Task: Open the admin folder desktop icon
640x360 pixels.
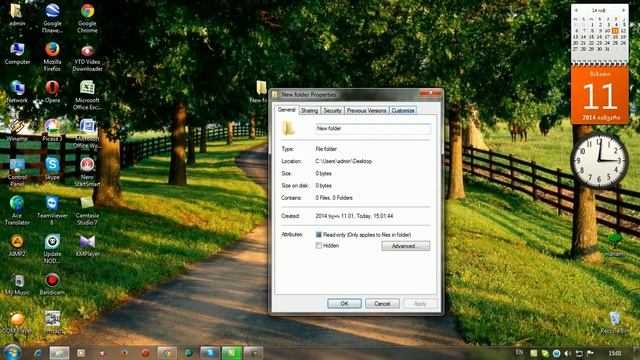Action: click(17, 15)
